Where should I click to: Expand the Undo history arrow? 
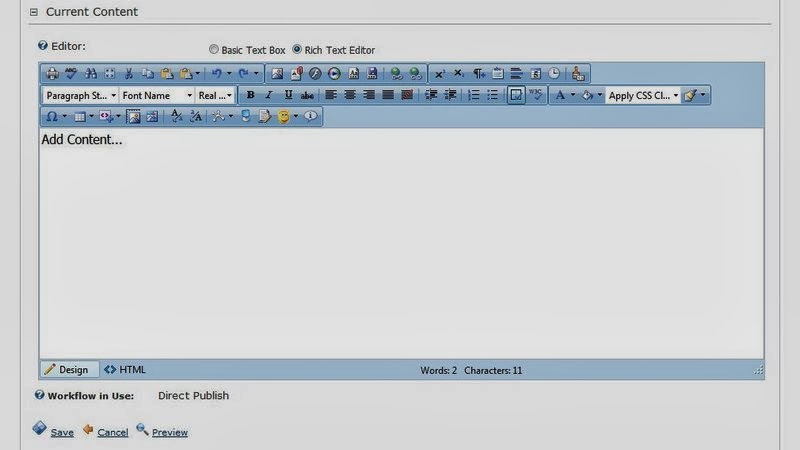(x=229, y=73)
